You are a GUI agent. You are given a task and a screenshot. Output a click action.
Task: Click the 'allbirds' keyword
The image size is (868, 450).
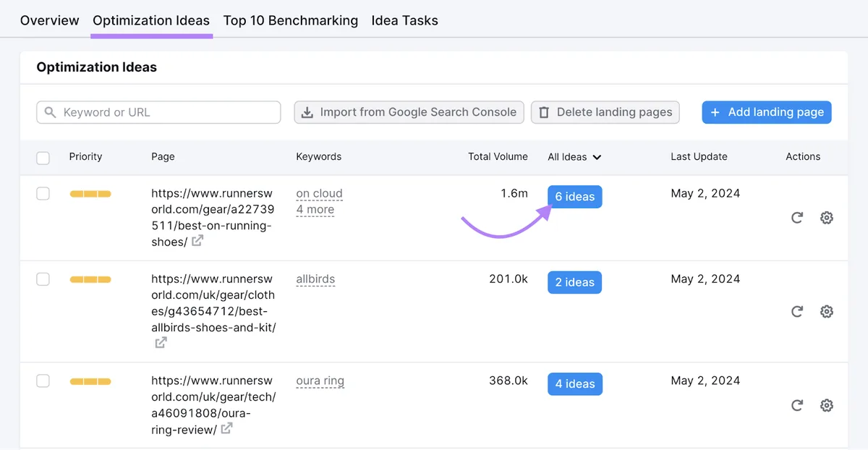(x=315, y=279)
